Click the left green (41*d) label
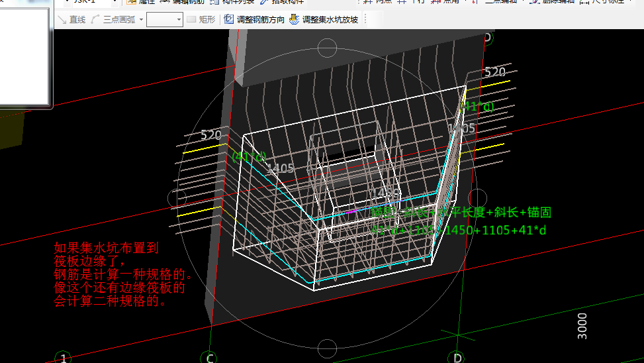 click(x=250, y=156)
